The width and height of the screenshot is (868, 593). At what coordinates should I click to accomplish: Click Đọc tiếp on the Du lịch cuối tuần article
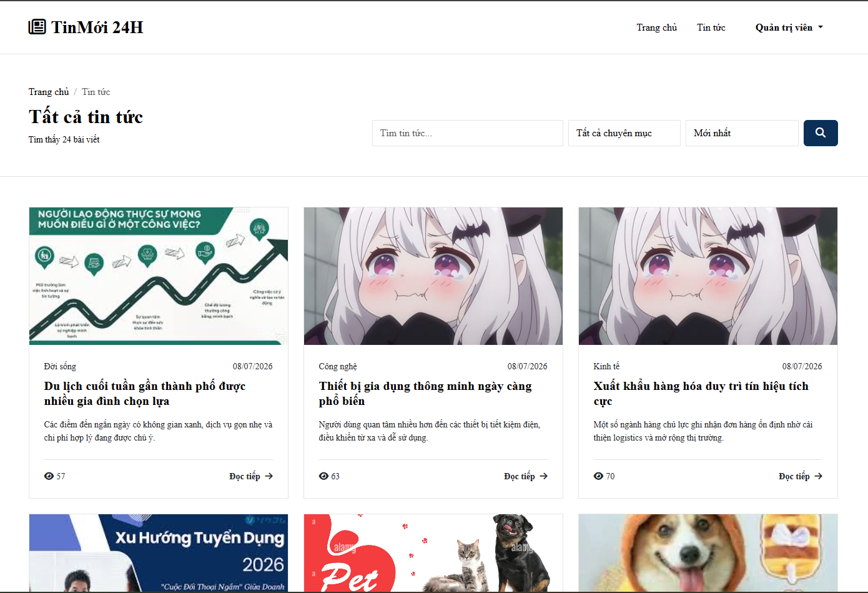[251, 476]
